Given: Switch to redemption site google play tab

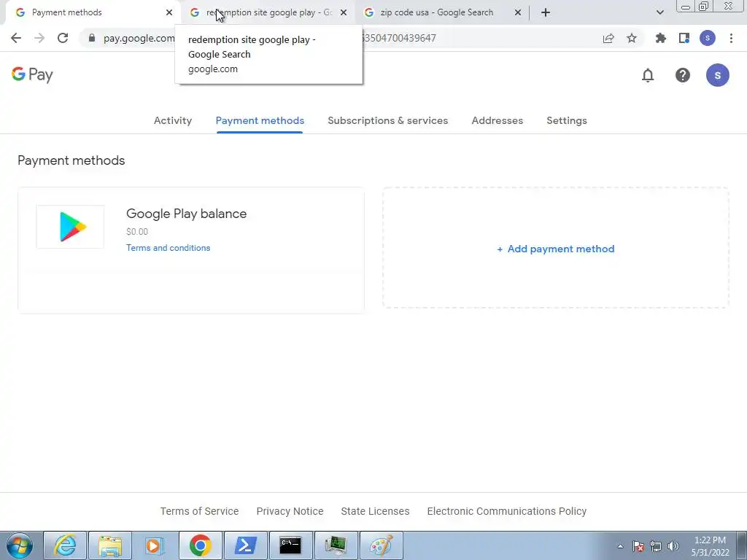Looking at the screenshot, I should 269,12.
